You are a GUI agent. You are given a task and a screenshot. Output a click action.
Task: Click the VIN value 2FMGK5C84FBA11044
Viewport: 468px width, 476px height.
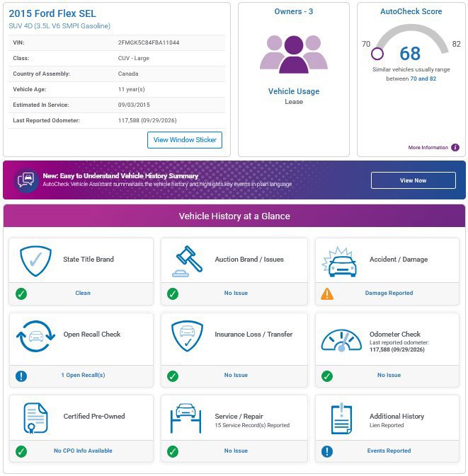click(x=149, y=42)
